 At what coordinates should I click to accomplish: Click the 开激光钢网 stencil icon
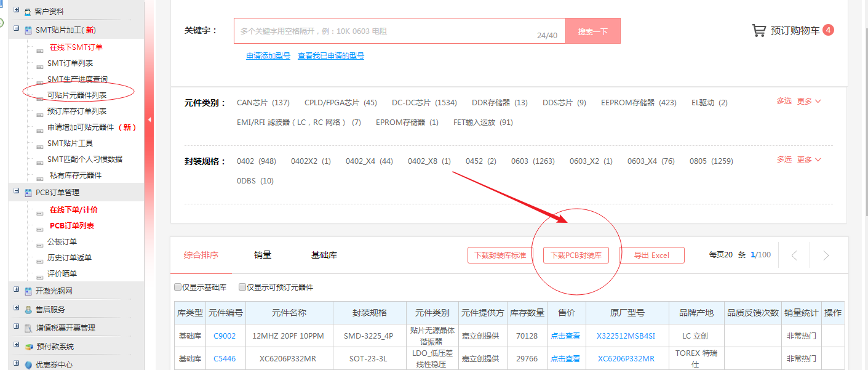click(x=28, y=291)
